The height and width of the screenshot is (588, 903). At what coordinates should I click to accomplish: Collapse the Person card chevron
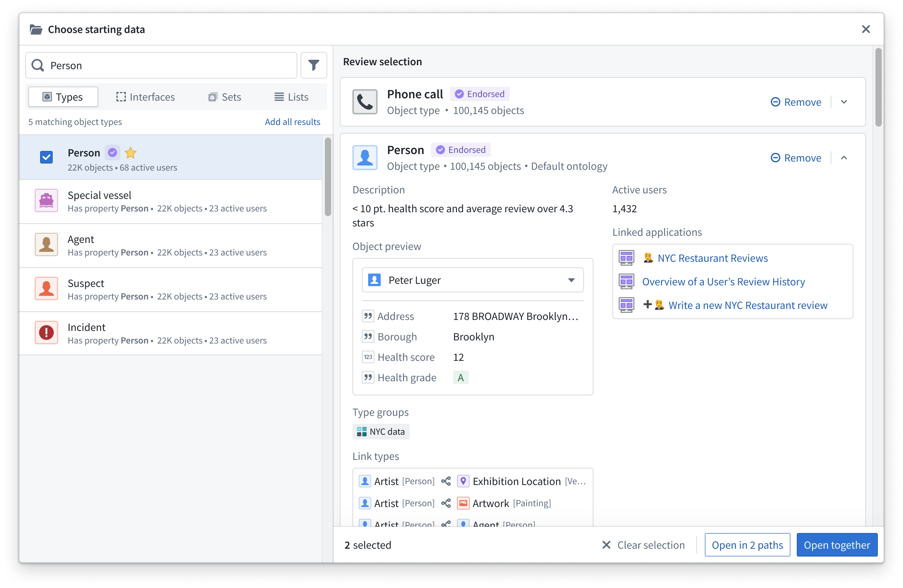click(844, 158)
